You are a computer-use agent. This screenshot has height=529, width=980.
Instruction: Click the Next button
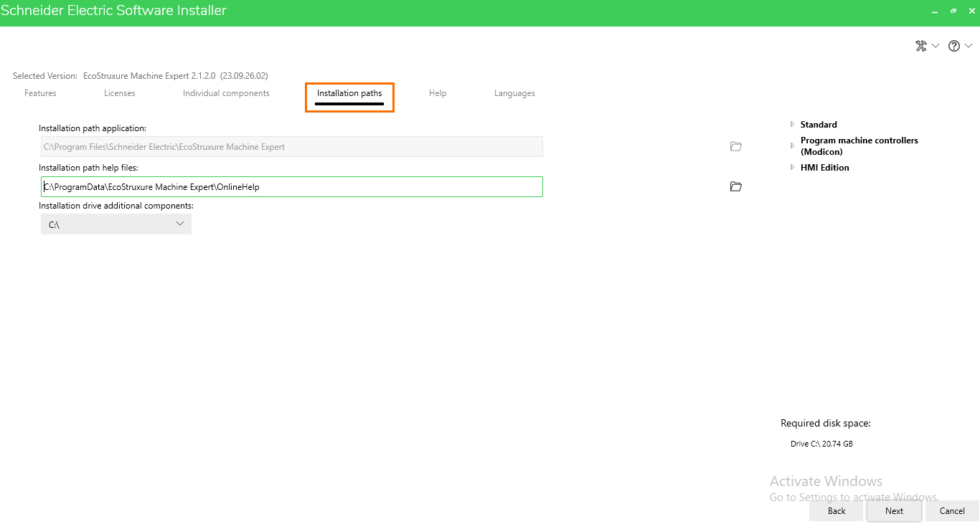(894, 511)
